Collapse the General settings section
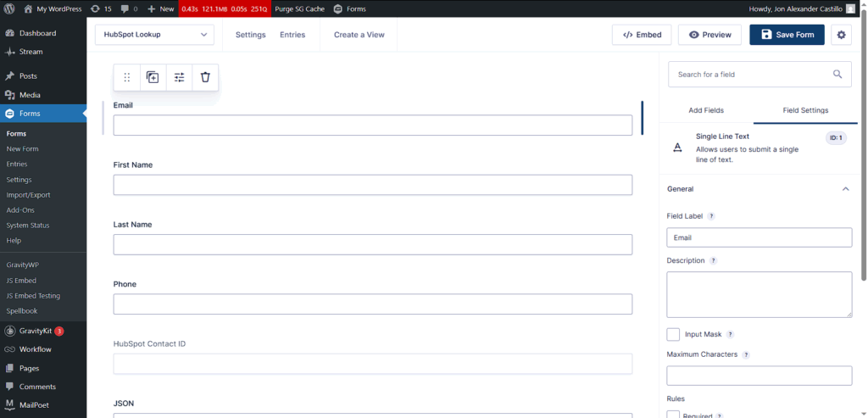 tap(845, 189)
